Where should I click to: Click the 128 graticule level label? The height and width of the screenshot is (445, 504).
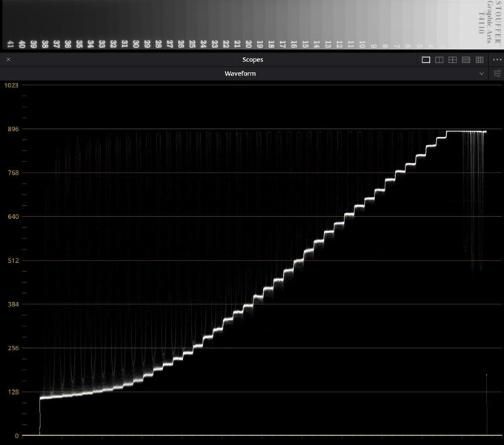pyautogui.click(x=13, y=392)
